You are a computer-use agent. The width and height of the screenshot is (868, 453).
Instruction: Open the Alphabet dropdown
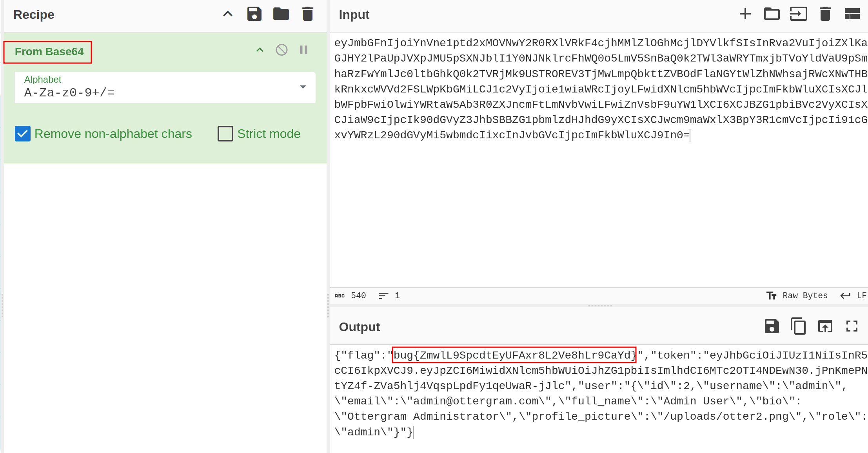point(303,87)
